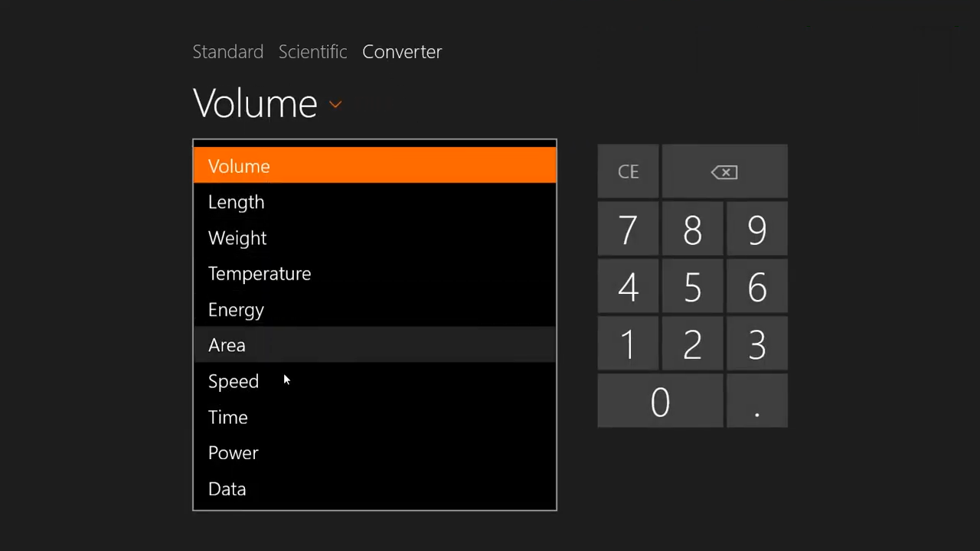The width and height of the screenshot is (980, 551).
Task: Select Data conversion category
Action: tap(227, 489)
